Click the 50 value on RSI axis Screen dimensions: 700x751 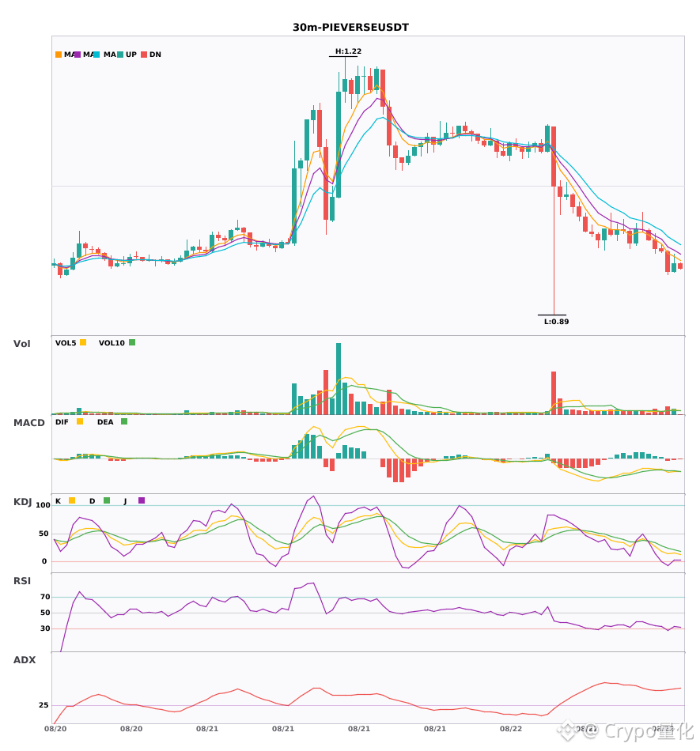(45, 613)
